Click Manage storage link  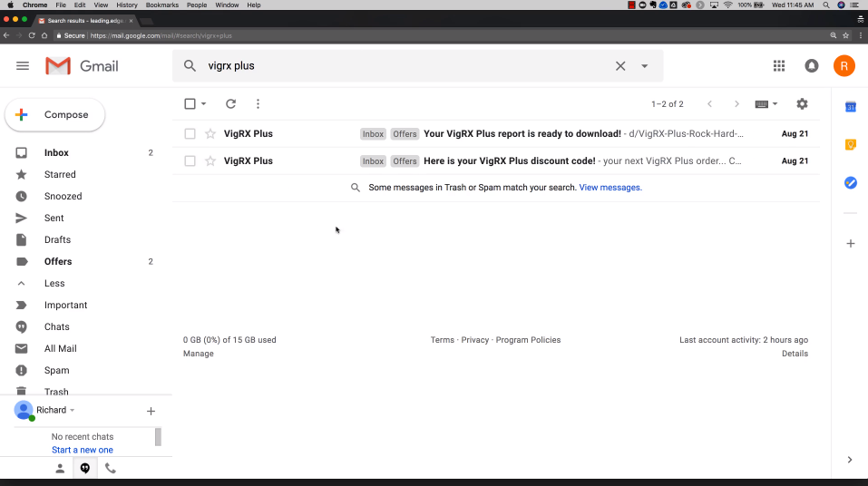[198, 353]
